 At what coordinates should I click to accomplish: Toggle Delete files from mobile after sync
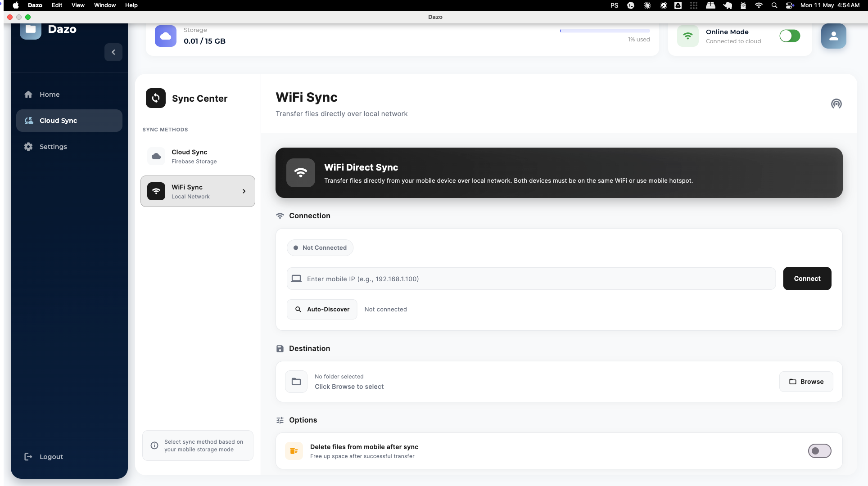(x=819, y=451)
